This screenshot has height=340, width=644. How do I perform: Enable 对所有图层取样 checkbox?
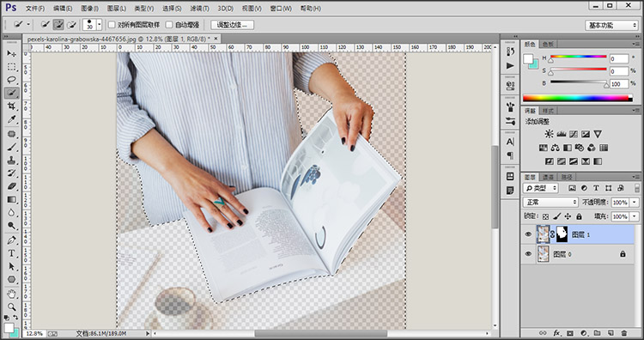coord(112,25)
